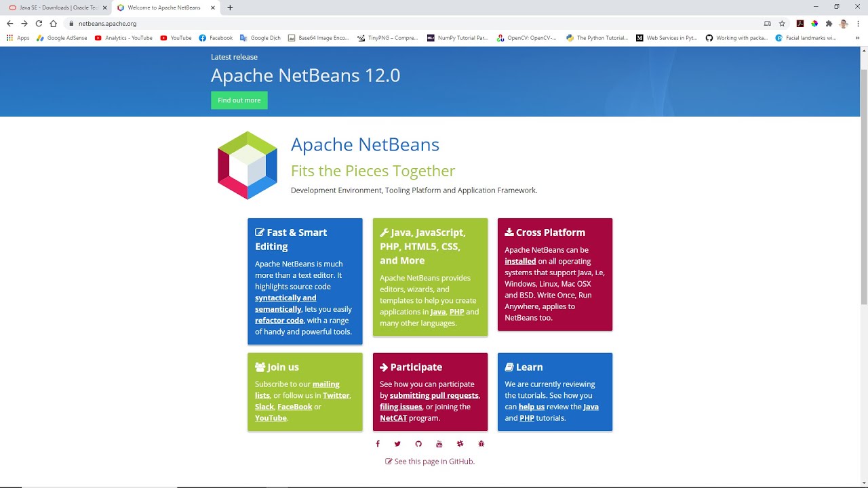Viewport: 868px width, 488px height.
Task: Follow the submitting pull requests link
Action: click(435, 395)
